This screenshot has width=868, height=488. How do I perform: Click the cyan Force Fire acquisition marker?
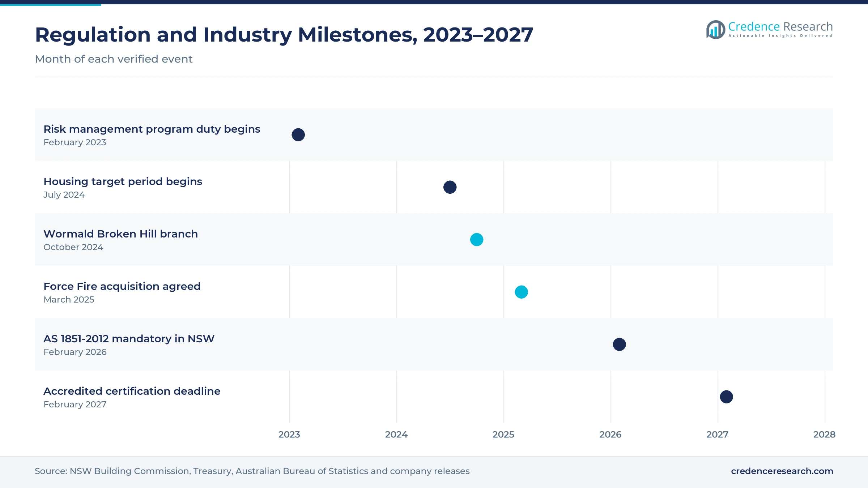click(522, 292)
